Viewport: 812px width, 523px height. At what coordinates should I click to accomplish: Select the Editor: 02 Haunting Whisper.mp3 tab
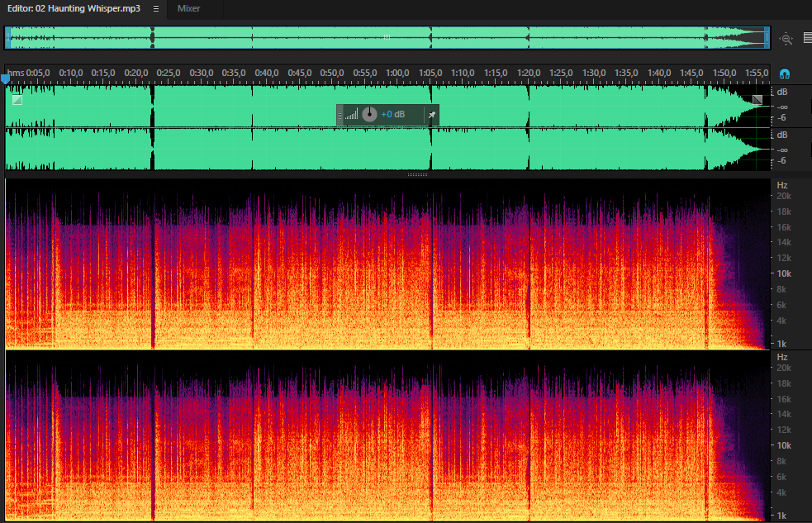point(74,9)
